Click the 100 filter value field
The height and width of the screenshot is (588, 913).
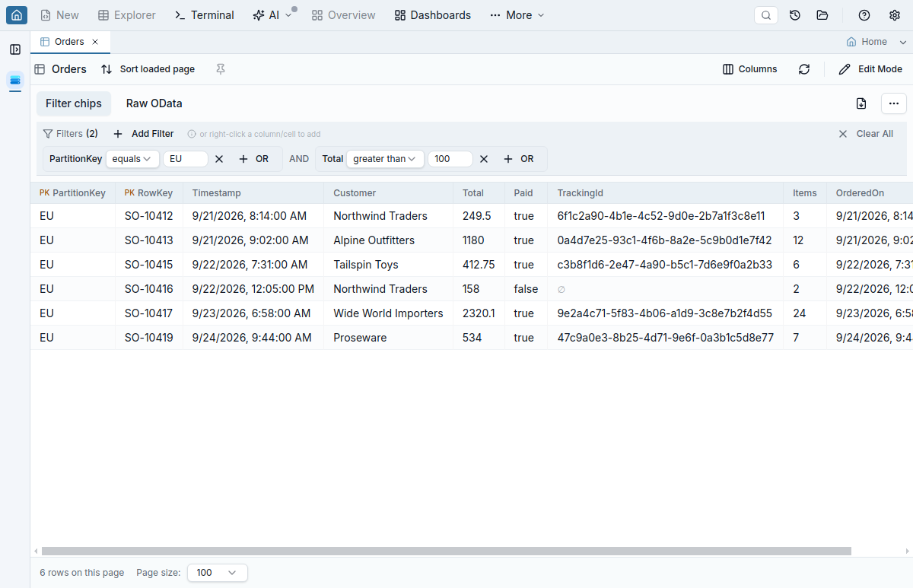tap(450, 159)
